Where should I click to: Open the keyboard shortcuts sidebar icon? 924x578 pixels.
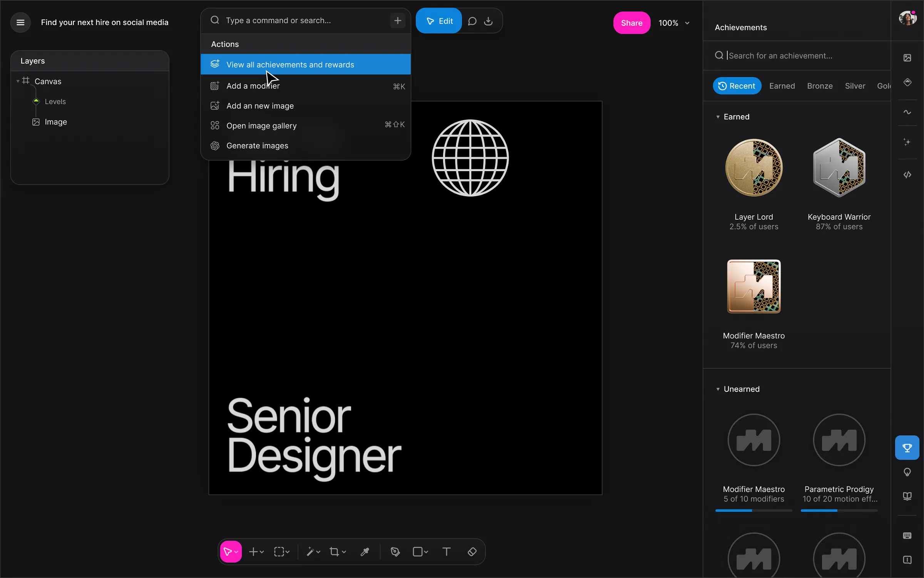point(907,536)
